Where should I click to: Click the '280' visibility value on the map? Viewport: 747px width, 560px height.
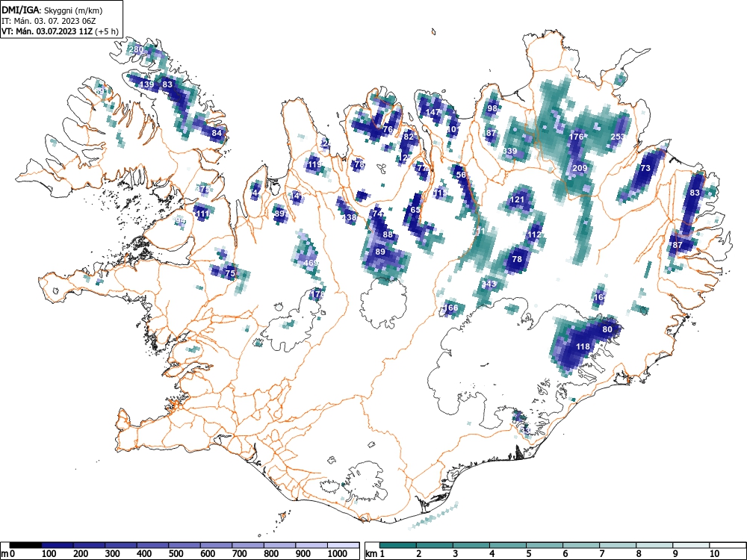(136, 49)
